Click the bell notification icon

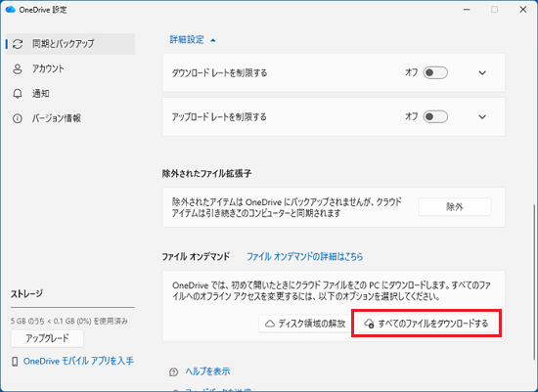(x=18, y=94)
